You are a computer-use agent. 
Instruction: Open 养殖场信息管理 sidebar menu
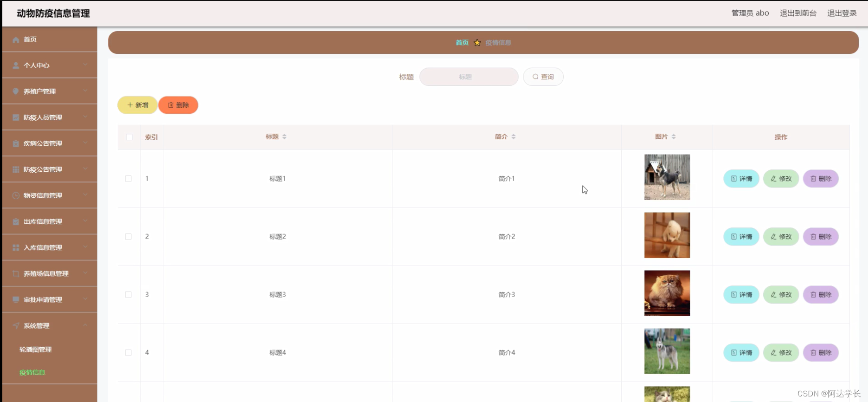point(50,273)
